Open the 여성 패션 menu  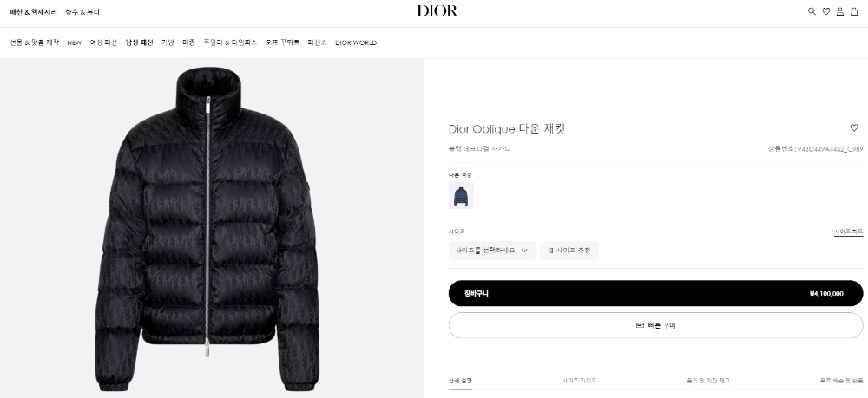click(103, 42)
